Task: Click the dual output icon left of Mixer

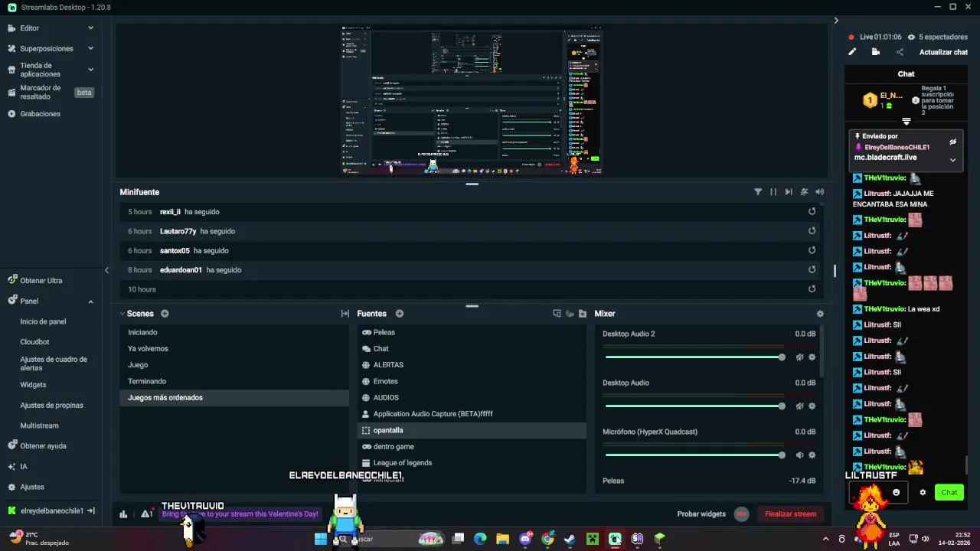Action: tap(557, 314)
